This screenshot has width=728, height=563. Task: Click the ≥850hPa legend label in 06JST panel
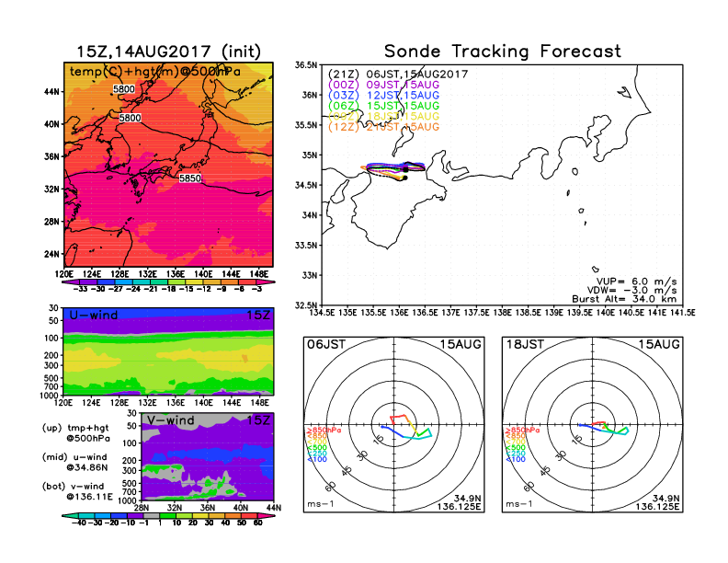pos(317,431)
